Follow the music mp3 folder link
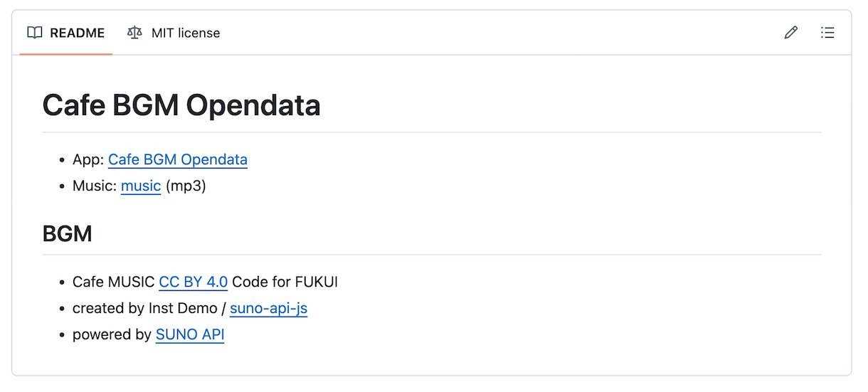Viewport: 868px width, 392px height. [141, 186]
